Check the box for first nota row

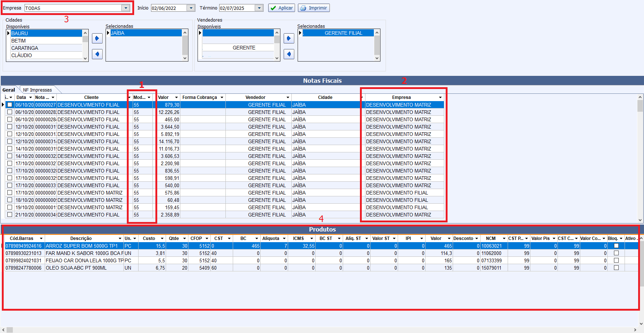pos(10,105)
